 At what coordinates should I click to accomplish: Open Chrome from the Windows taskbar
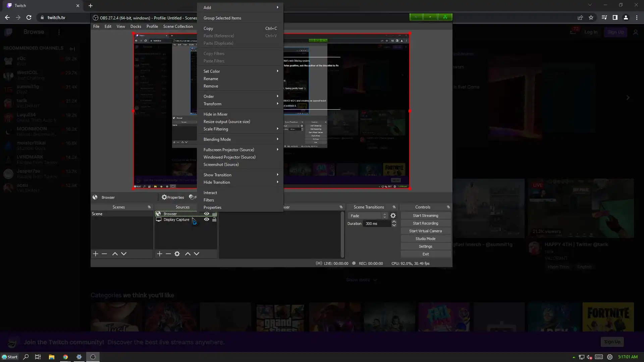click(x=65, y=357)
